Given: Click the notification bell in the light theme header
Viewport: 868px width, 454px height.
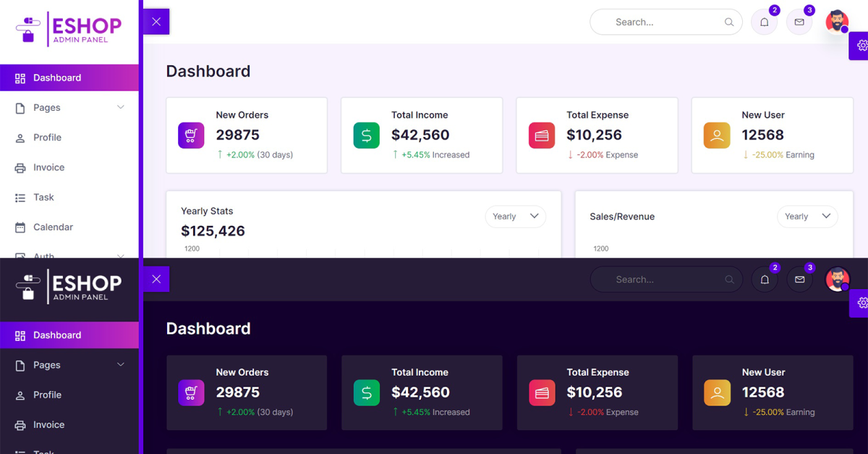Looking at the screenshot, I should click(x=764, y=22).
